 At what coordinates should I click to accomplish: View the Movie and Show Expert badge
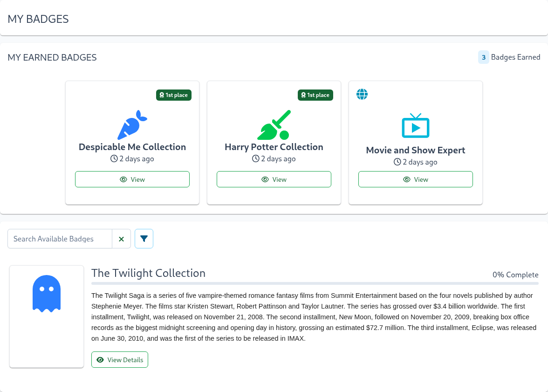(x=416, y=179)
